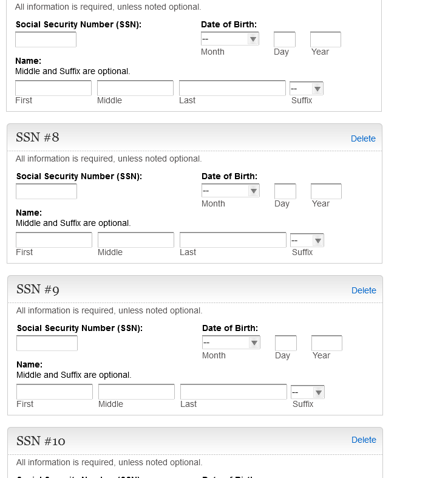Viewport: 448px width, 478px height.
Task: Open Month dropdown above SSN #8 section
Action: tap(230, 39)
